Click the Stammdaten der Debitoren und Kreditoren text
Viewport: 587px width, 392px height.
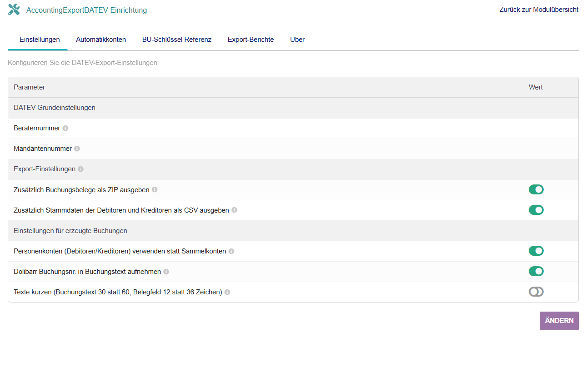pyautogui.click(x=121, y=210)
